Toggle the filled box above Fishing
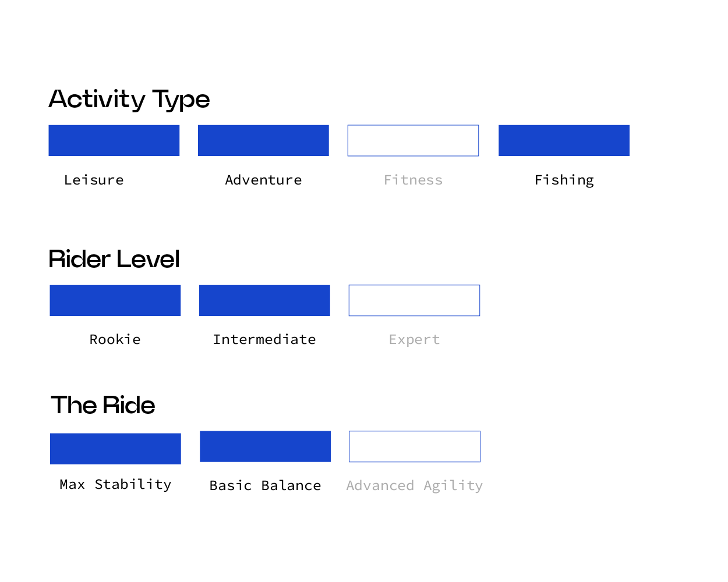This screenshot has height=582, width=728. click(x=564, y=140)
